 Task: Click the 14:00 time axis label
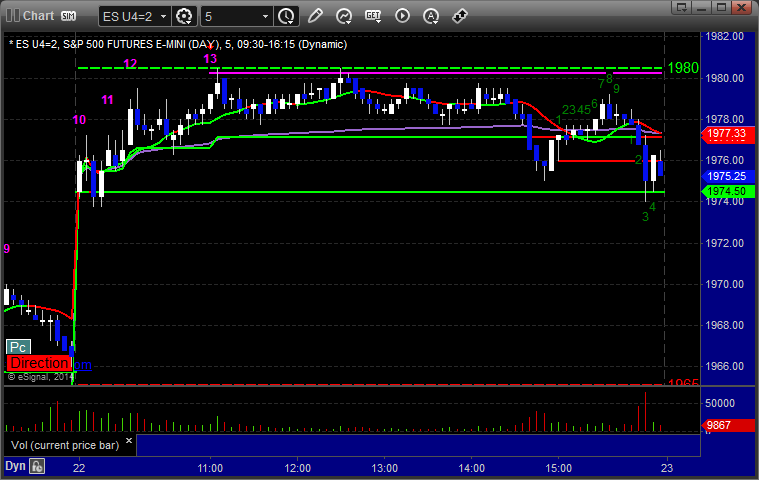point(471,468)
